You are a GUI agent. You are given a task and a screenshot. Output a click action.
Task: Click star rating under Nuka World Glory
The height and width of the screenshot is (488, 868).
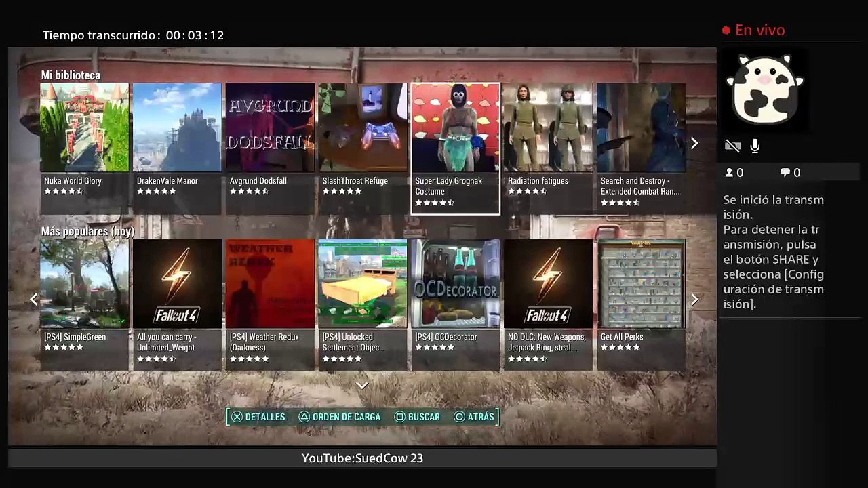64,192
